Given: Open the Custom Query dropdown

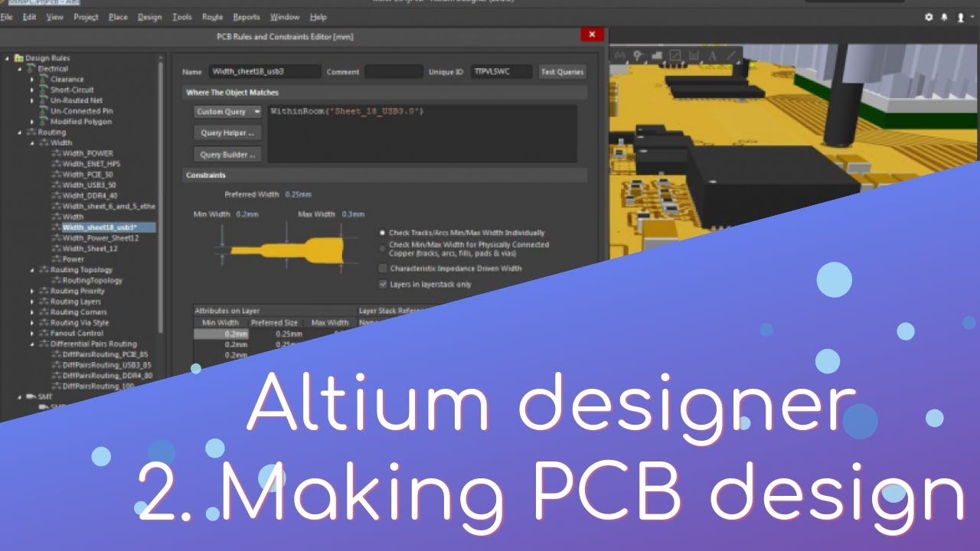Looking at the screenshot, I should (227, 112).
